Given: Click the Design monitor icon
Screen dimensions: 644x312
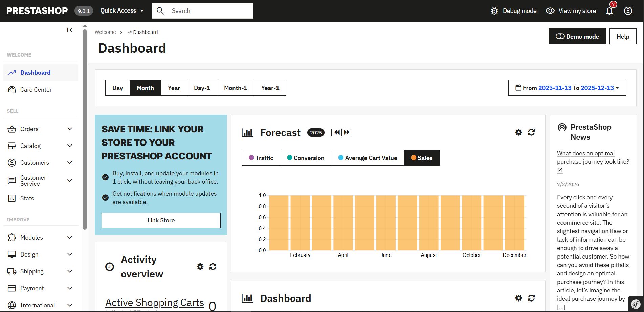Looking at the screenshot, I should click(x=12, y=254).
